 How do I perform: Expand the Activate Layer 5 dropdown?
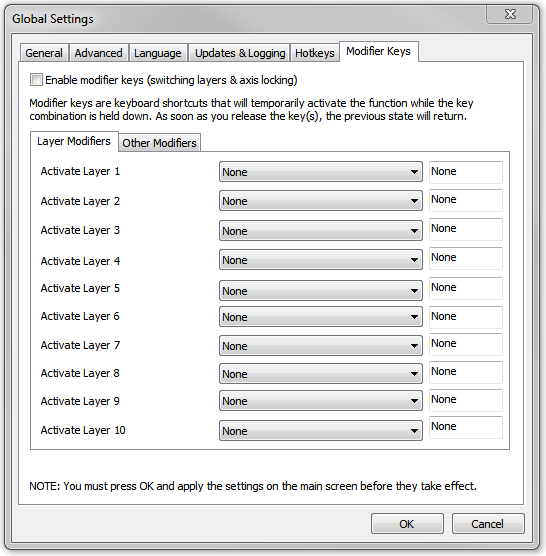tap(321, 291)
